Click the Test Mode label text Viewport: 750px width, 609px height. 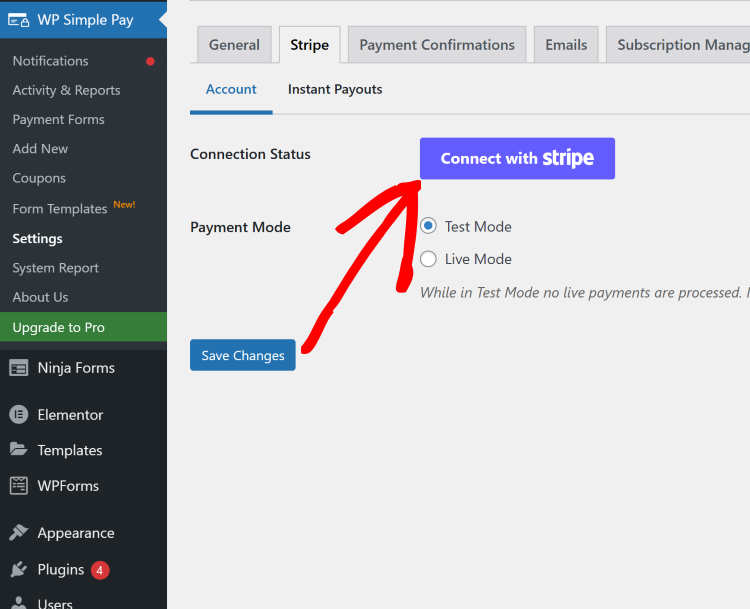pyautogui.click(x=478, y=227)
